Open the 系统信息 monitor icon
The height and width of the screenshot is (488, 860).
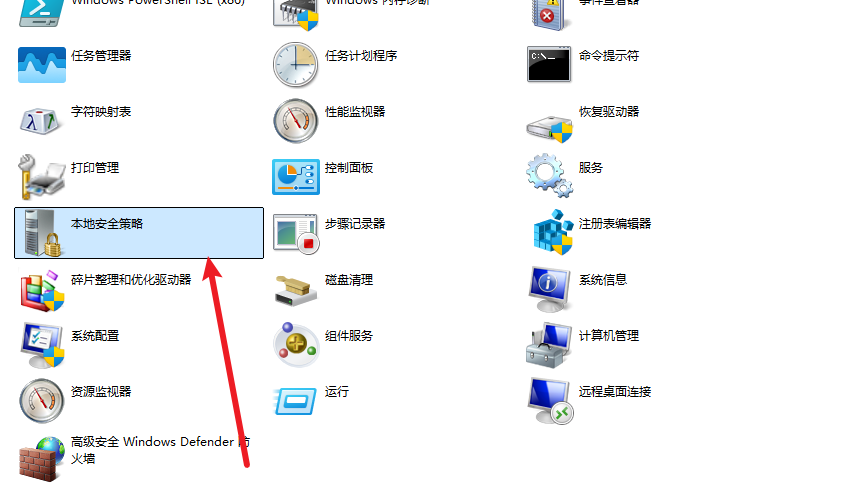point(550,290)
